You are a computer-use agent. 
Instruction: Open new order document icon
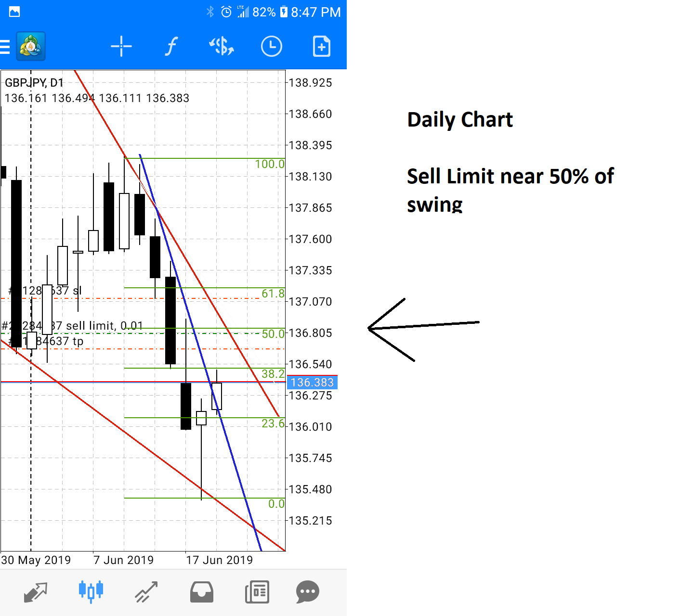click(321, 47)
